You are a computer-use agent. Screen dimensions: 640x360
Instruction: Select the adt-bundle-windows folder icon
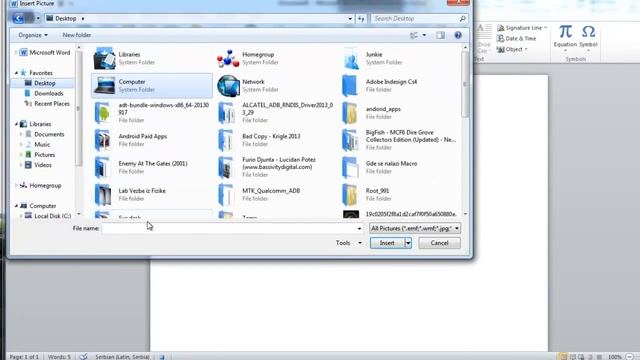pos(103,113)
